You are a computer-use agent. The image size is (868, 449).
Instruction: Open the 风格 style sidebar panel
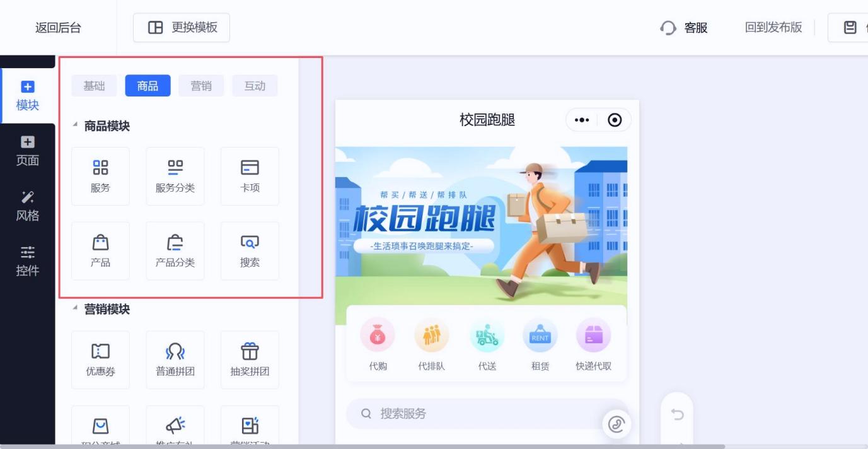27,206
